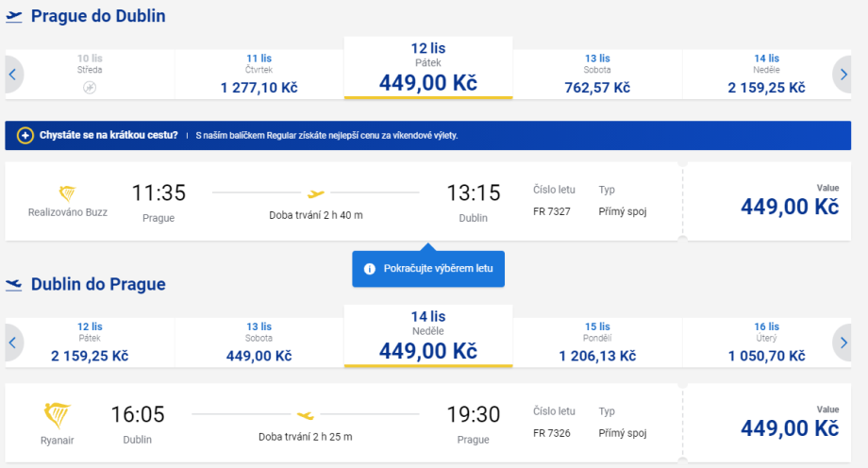
Task: Click the no-flight icon under 10 lis
Action: [x=90, y=87]
